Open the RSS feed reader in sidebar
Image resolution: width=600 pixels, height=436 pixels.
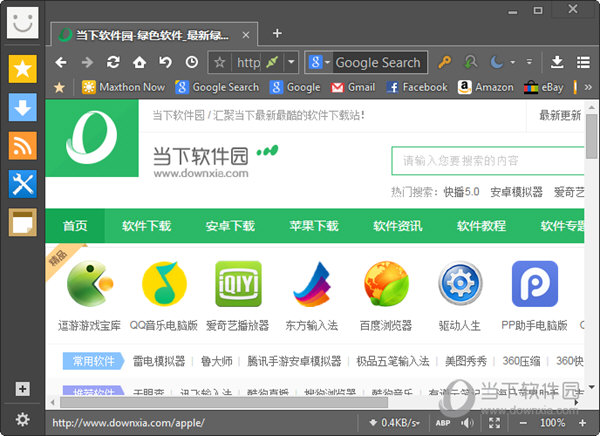tap(22, 145)
